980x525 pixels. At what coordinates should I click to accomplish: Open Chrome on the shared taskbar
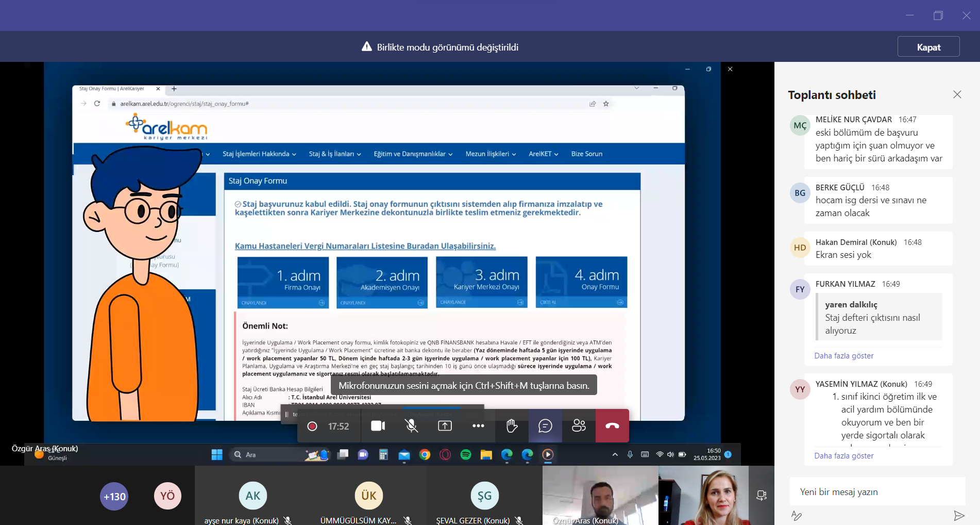(425, 454)
